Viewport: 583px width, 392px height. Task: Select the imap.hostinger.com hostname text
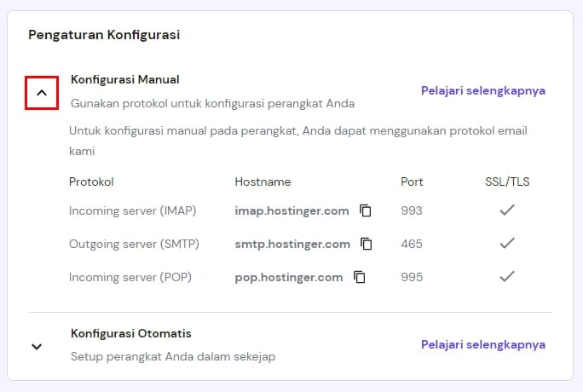pos(291,210)
